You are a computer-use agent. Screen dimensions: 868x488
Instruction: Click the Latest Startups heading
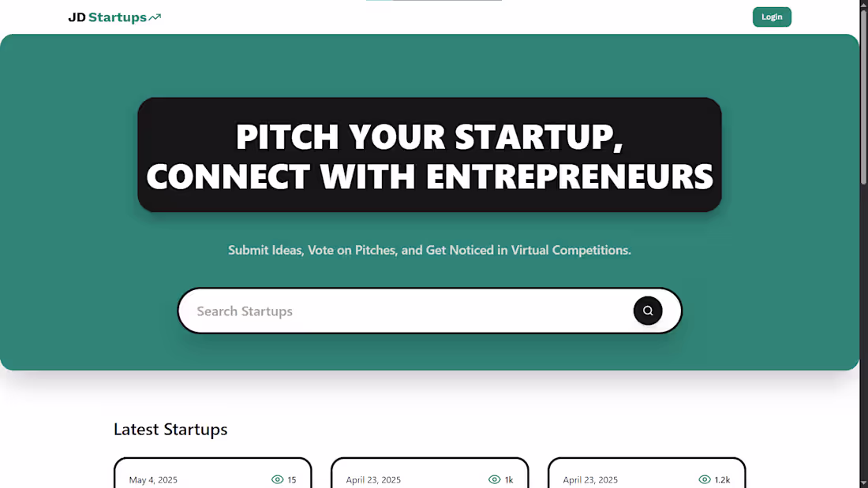pyautogui.click(x=170, y=430)
